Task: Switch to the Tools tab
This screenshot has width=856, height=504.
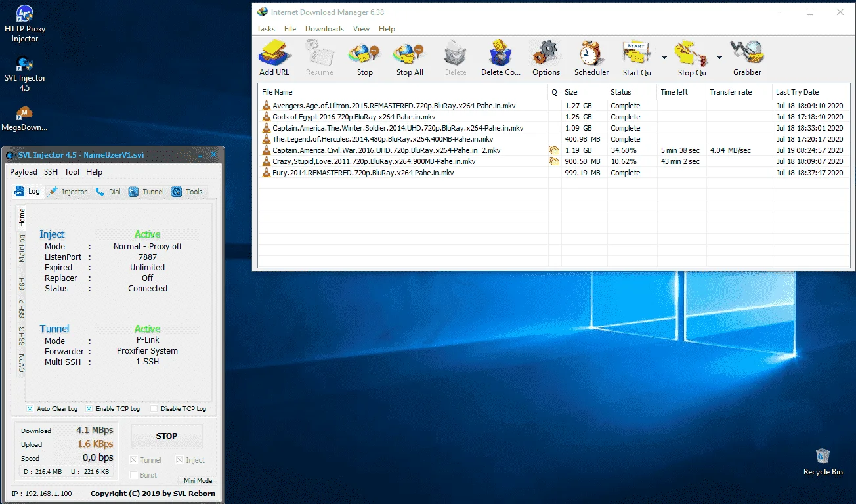Action: pos(188,192)
